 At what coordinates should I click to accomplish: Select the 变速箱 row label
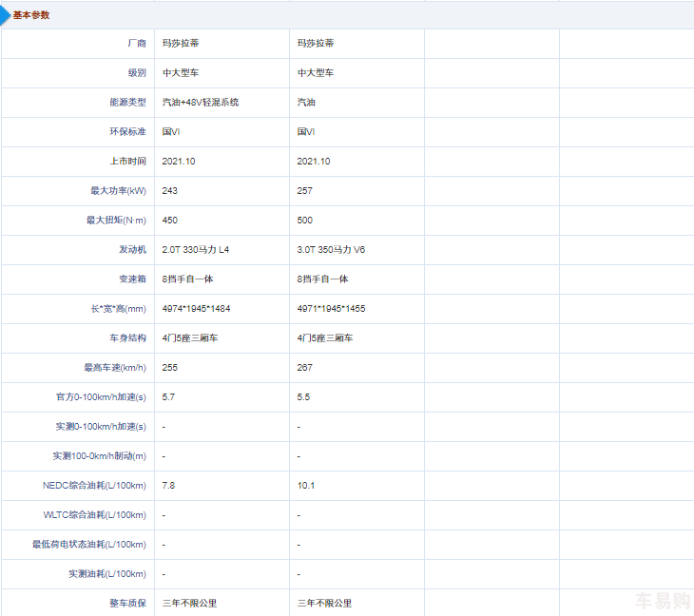(132, 279)
